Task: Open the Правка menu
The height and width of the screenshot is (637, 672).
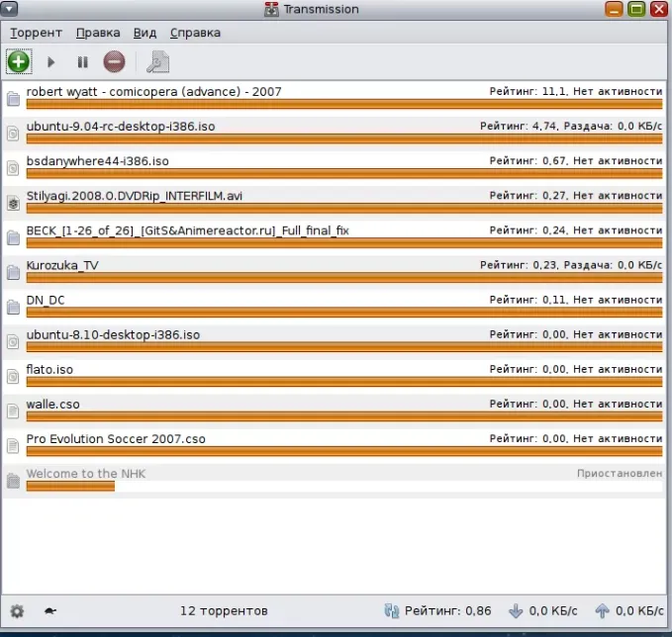Action: (98, 33)
